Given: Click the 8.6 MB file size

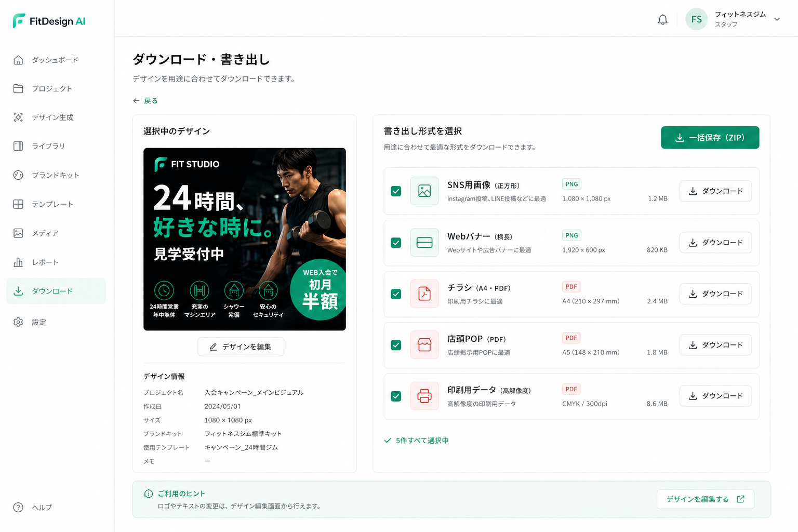Looking at the screenshot, I should click(657, 404).
